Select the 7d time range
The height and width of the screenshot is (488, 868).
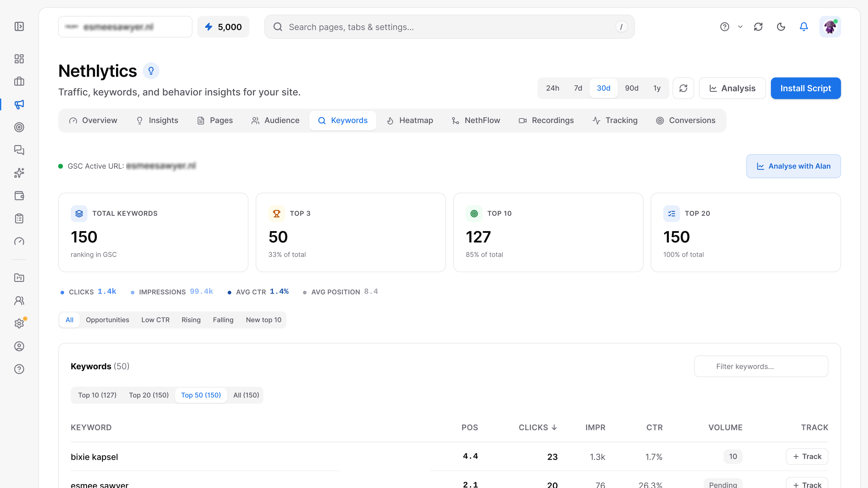point(578,88)
